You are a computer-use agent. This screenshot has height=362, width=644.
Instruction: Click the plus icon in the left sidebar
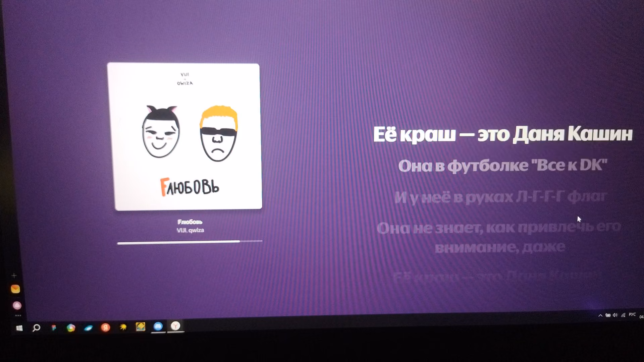click(14, 276)
